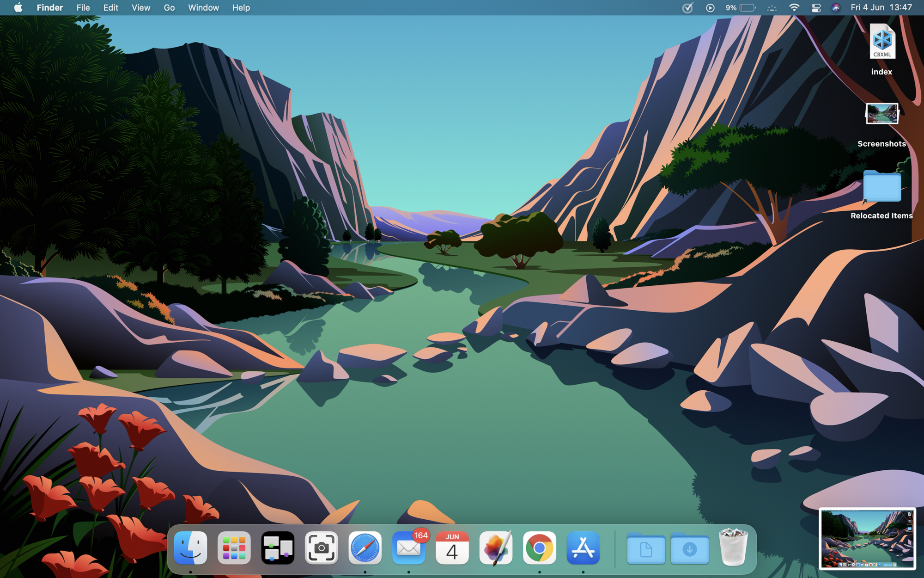Open the Apple menu
This screenshot has height=578, width=924.
[18, 8]
